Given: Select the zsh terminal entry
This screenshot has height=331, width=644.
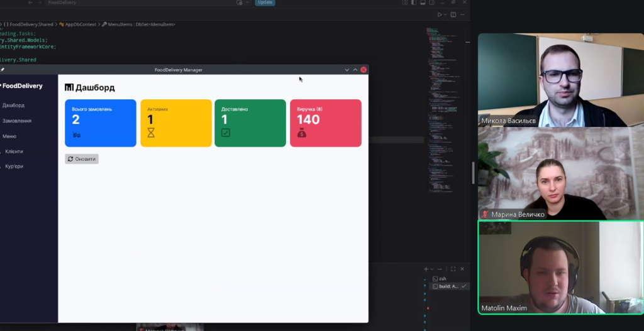Looking at the screenshot, I should (x=442, y=278).
